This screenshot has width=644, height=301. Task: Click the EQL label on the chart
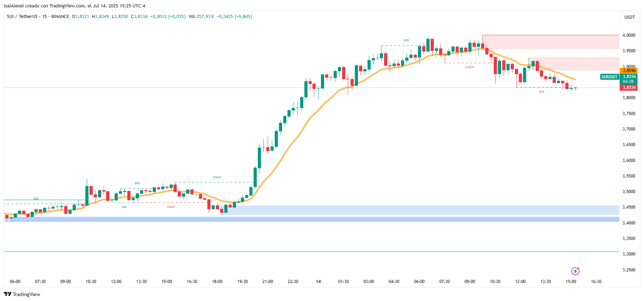pos(124,207)
